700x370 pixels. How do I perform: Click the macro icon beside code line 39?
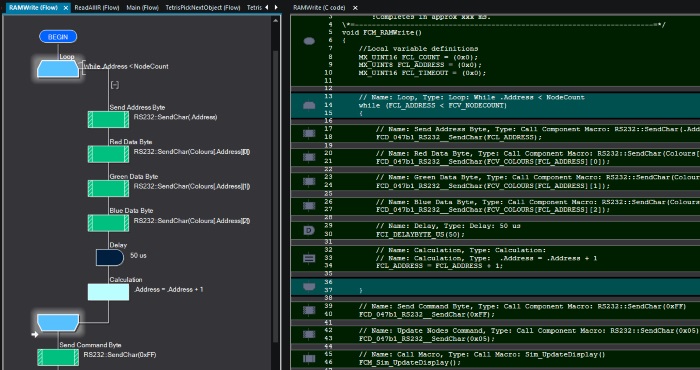pos(309,310)
